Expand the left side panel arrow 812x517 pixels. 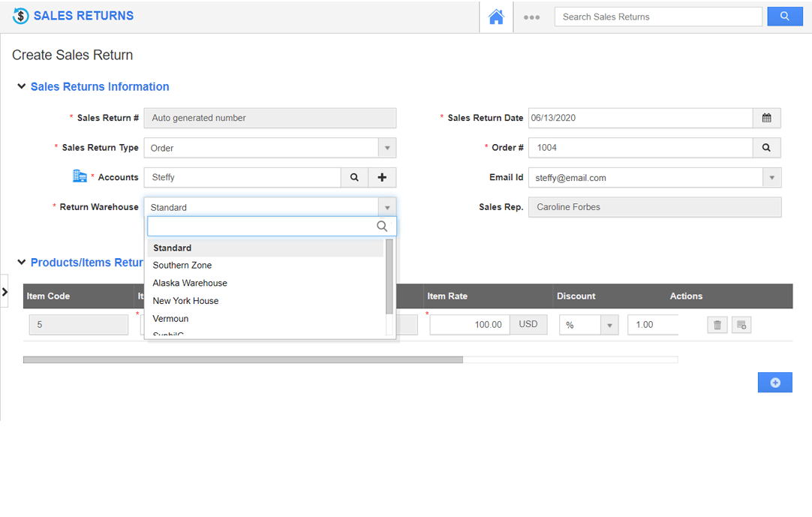click(x=5, y=292)
